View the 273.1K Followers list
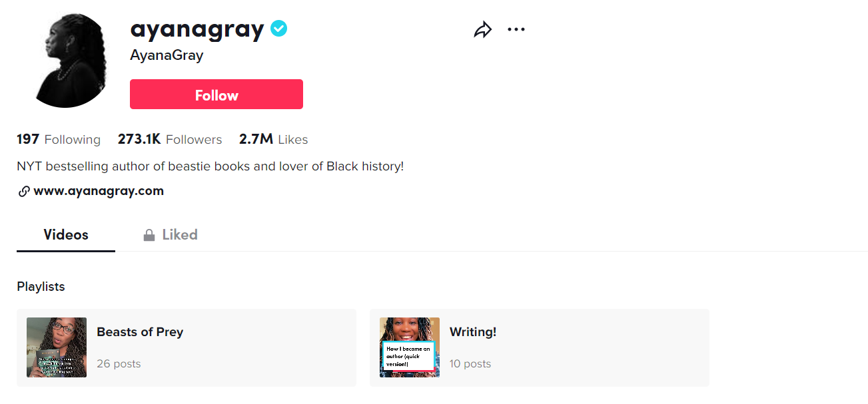 point(170,140)
